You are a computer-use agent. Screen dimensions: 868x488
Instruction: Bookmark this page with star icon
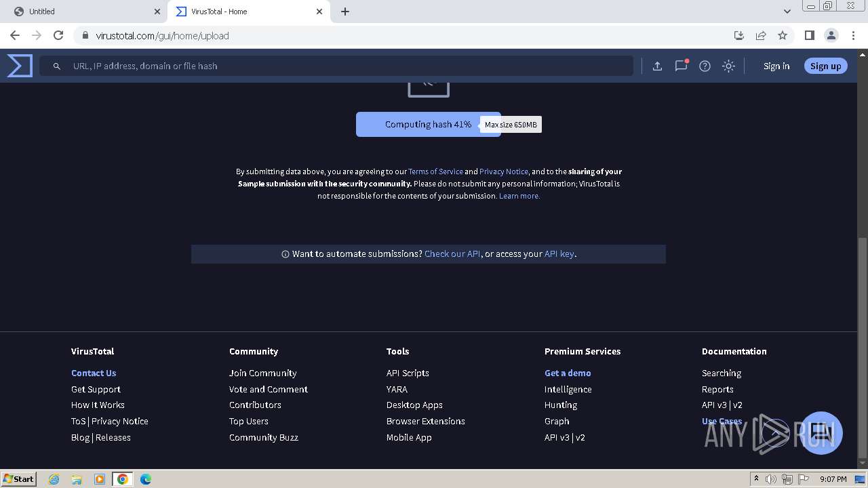[783, 35]
